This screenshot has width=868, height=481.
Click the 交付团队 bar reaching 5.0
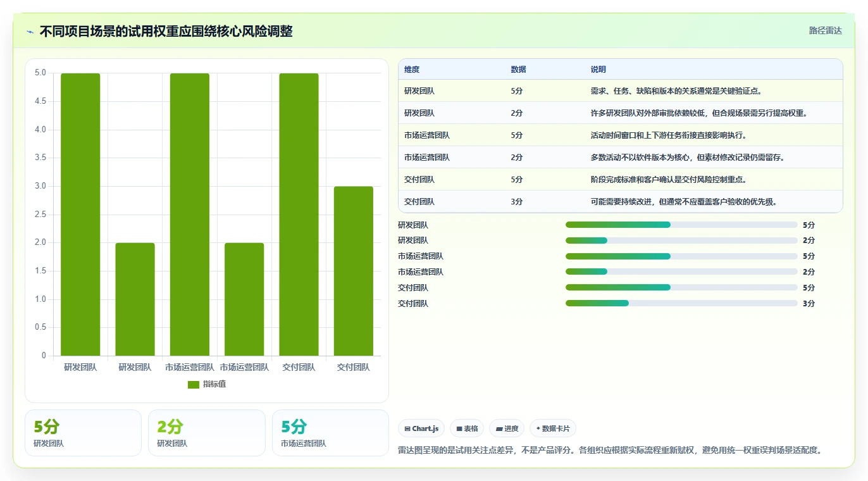(x=299, y=215)
